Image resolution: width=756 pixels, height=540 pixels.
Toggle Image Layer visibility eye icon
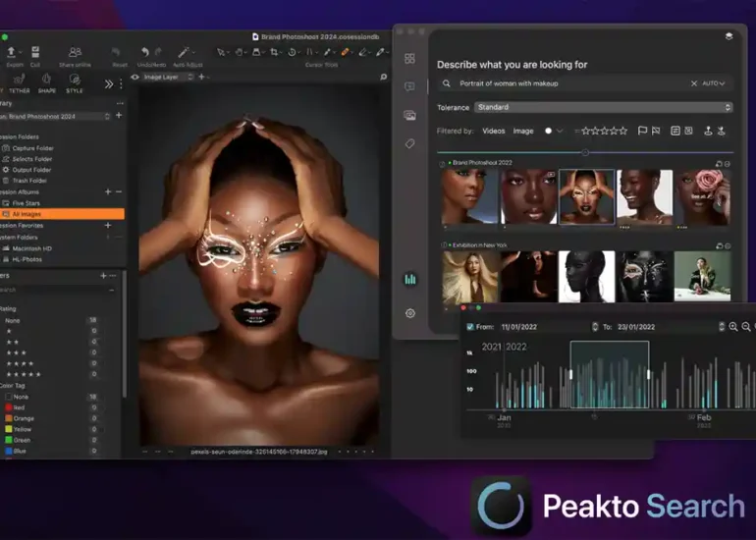coord(135,77)
